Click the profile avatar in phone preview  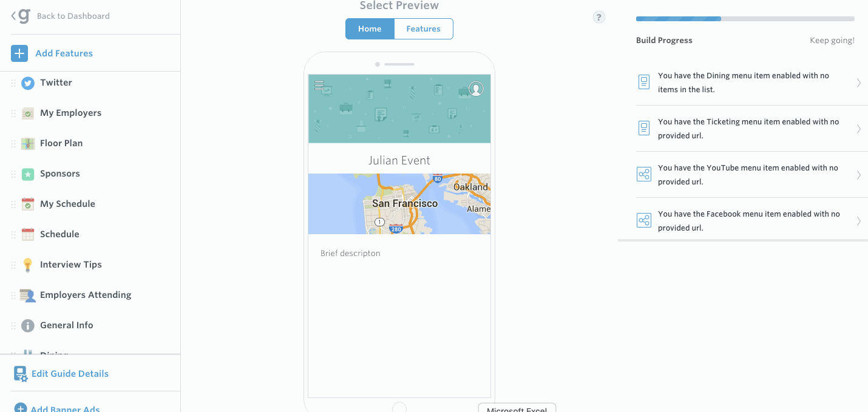pyautogui.click(x=476, y=89)
